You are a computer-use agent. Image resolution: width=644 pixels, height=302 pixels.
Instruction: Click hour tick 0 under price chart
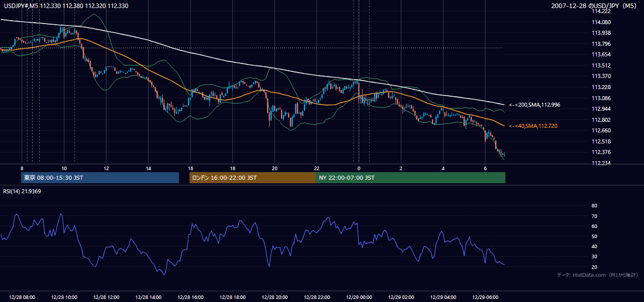click(359, 168)
